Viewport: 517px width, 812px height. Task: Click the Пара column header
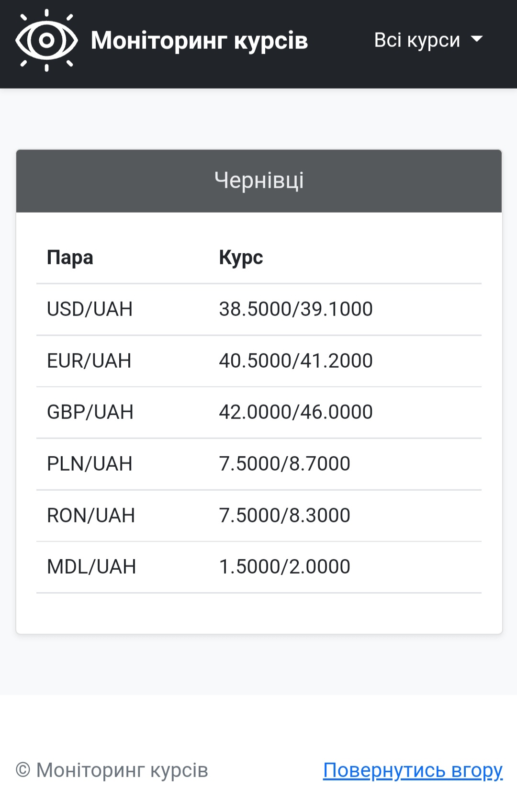(70, 258)
